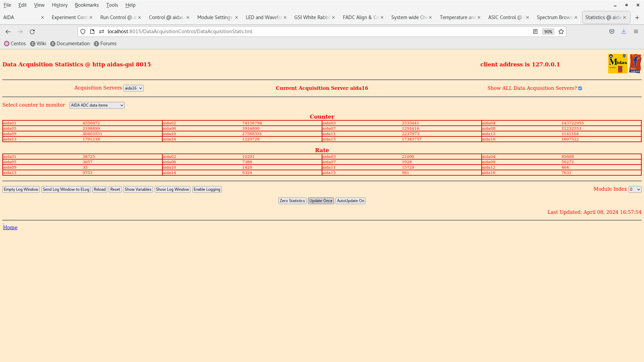Screen dimensions: 644x362
Task: Enable logging with Enable Logging button
Action: click(x=207, y=189)
